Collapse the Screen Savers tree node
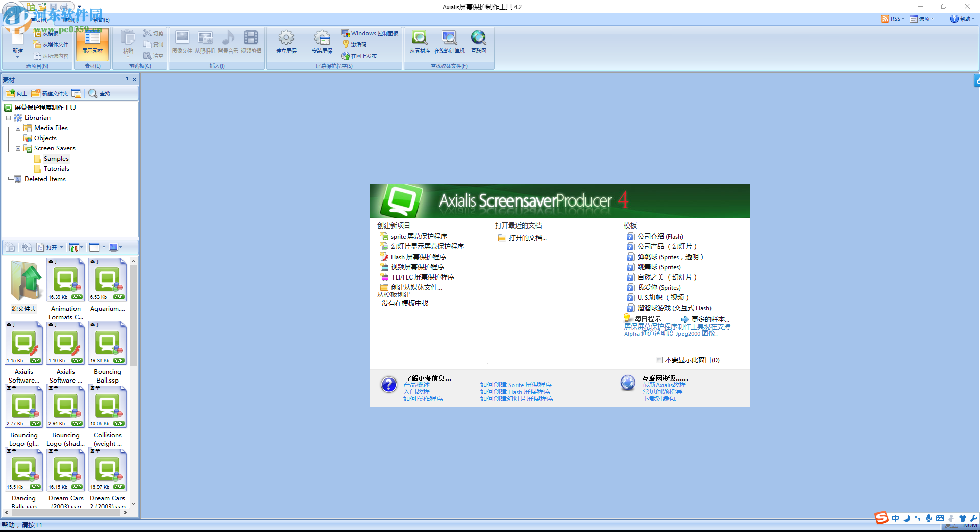This screenshot has height=532, width=980. pos(18,148)
